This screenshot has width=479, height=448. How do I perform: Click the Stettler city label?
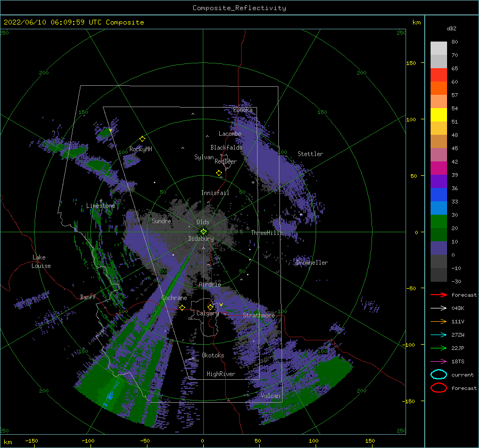310,154
